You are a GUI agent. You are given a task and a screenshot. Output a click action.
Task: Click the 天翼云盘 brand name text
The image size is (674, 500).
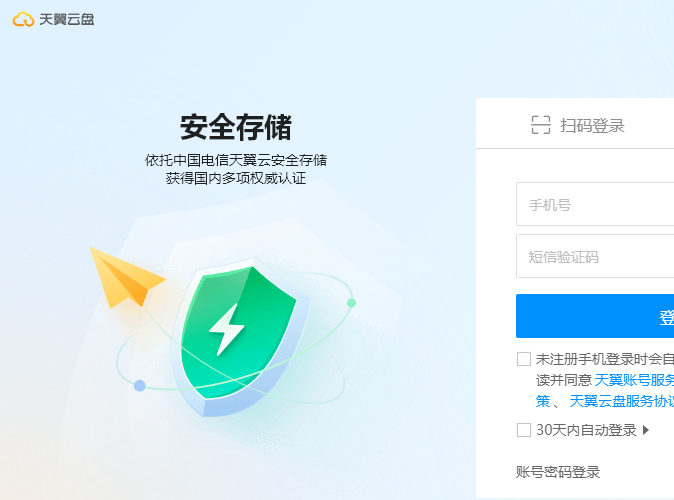click(67, 19)
